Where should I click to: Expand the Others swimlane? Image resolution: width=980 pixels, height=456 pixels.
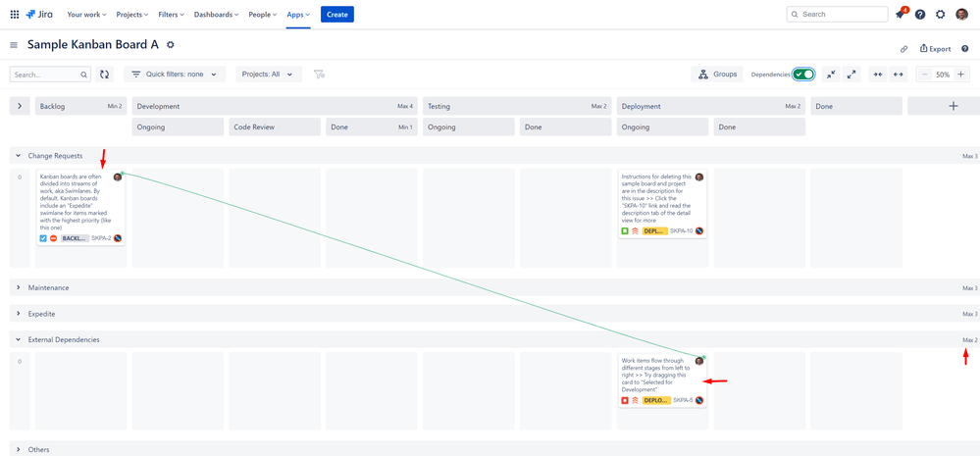pos(19,450)
